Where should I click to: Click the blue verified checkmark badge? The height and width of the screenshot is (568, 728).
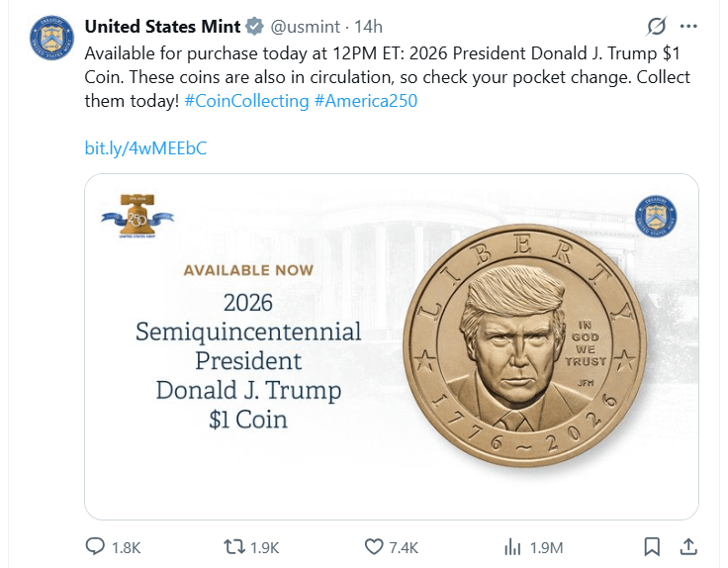click(254, 27)
